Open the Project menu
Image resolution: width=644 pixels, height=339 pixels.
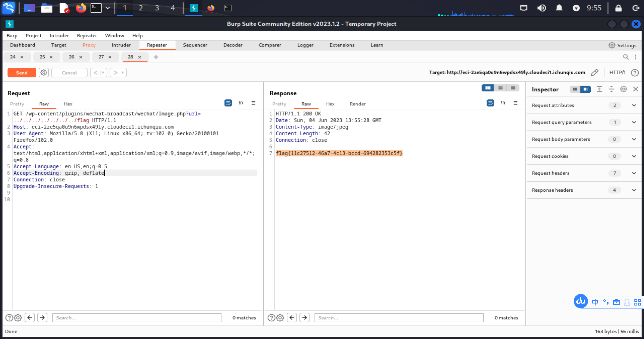click(x=33, y=35)
